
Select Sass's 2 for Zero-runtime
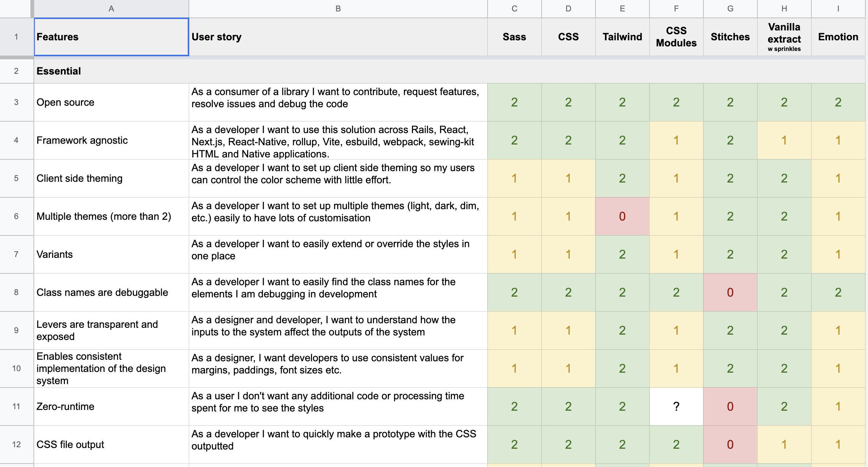pos(515,407)
